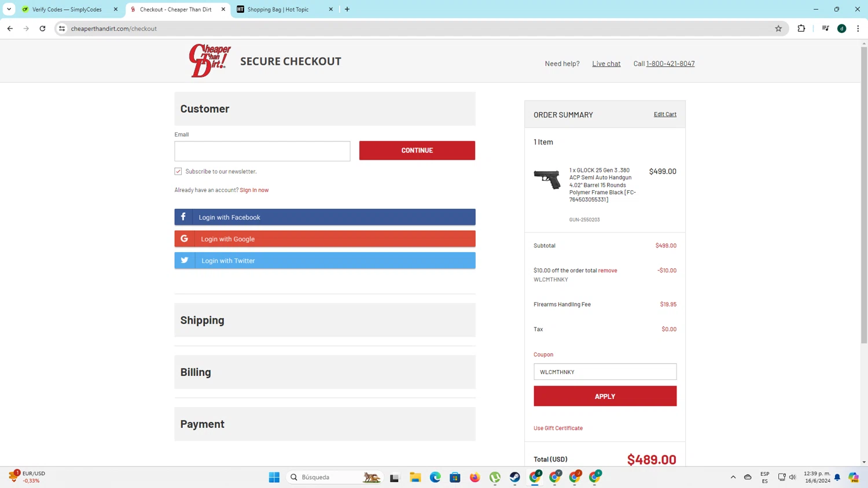Click the Windows search box

[x=336, y=477]
